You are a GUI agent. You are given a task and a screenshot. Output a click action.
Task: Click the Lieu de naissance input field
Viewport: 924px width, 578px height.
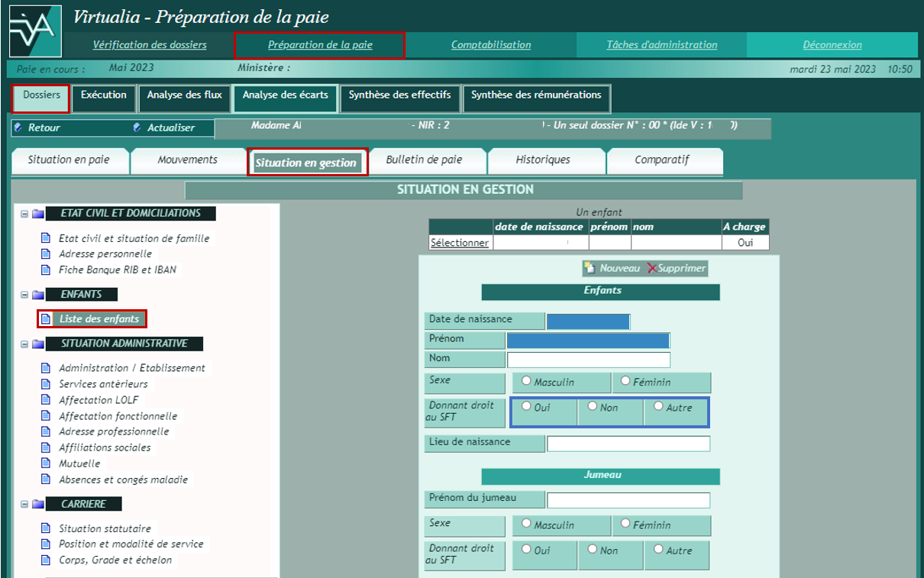[x=628, y=444]
